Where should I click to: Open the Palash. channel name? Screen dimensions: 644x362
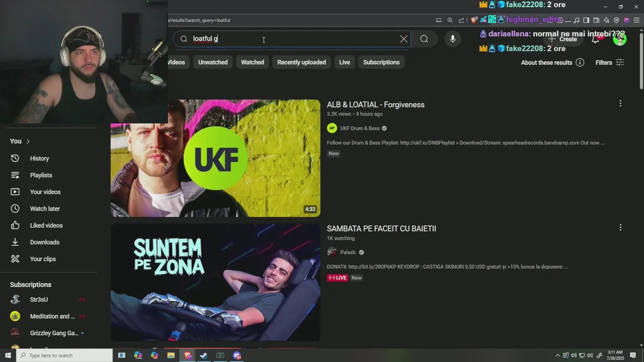pyautogui.click(x=348, y=252)
